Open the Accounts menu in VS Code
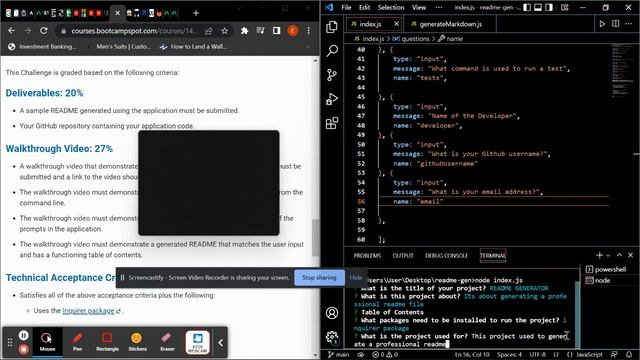The image size is (640, 360). coord(332,313)
